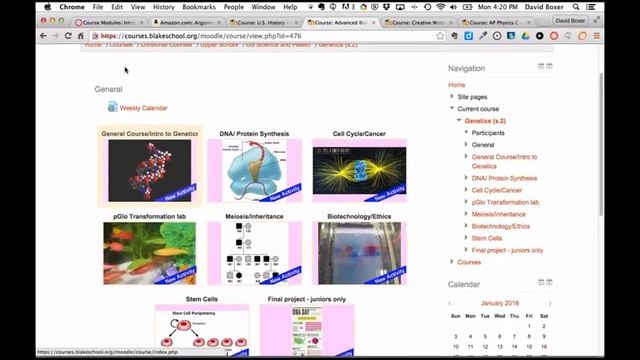Click the browser forward arrow
640x360 pixels.
(x=56, y=36)
